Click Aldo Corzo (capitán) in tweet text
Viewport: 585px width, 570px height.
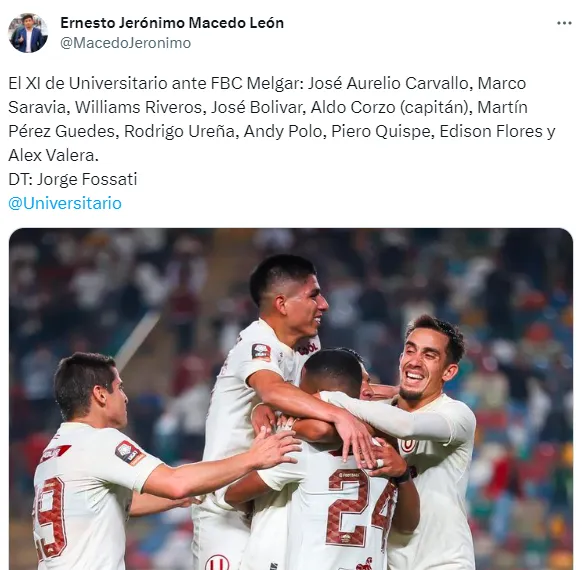390,107
